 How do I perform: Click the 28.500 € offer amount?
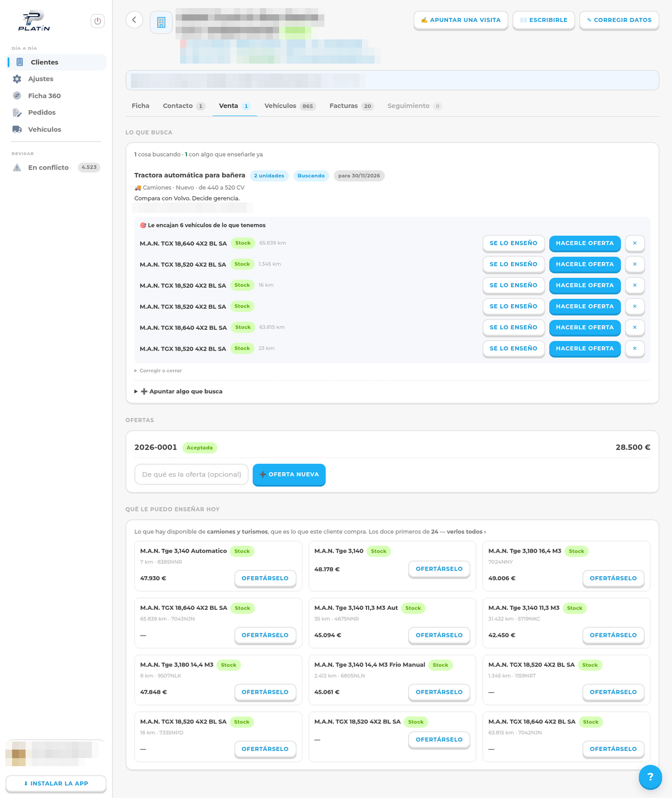633,447
